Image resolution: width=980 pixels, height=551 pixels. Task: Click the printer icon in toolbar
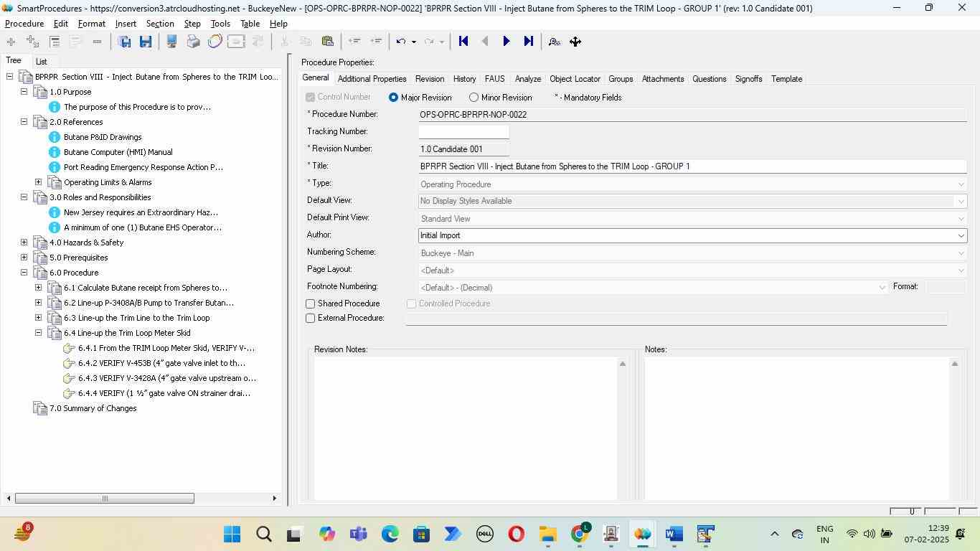pyautogui.click(x=193, y=42)
